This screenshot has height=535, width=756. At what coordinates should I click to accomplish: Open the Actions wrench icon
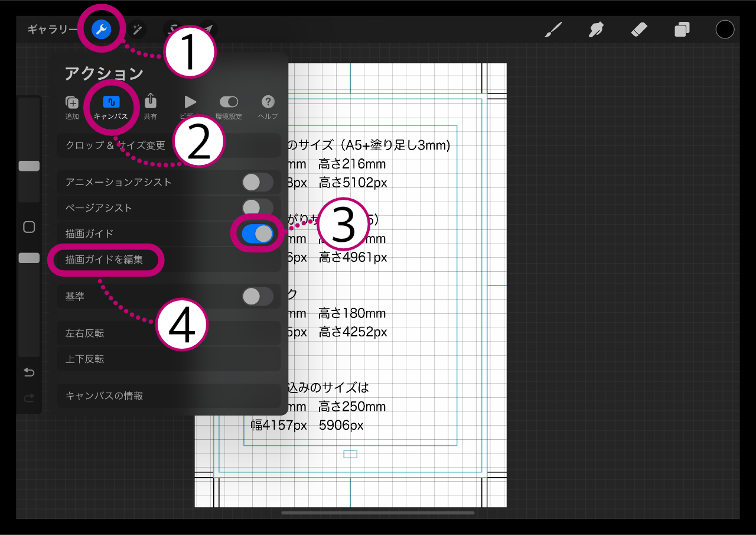click(102, 29)
